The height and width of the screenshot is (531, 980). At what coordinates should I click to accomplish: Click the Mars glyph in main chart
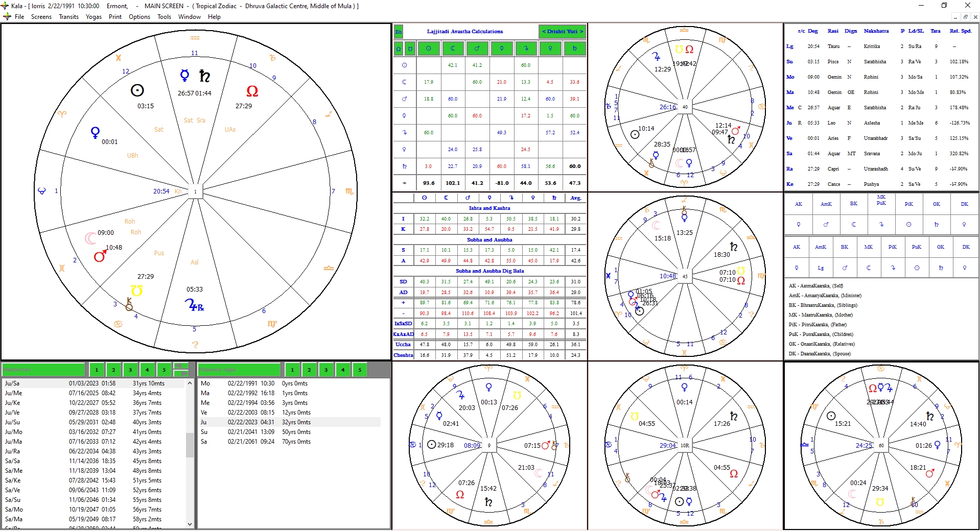coord(100,256)
